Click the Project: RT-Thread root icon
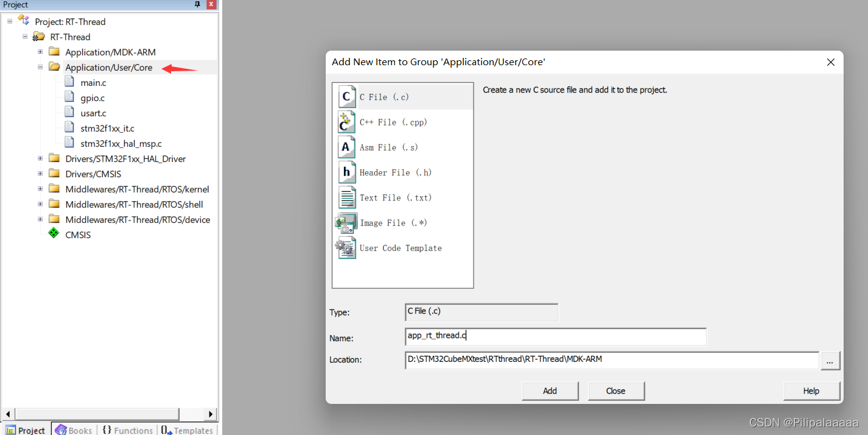The height and width of the screenshot is (435, 868). pos(24,21)
